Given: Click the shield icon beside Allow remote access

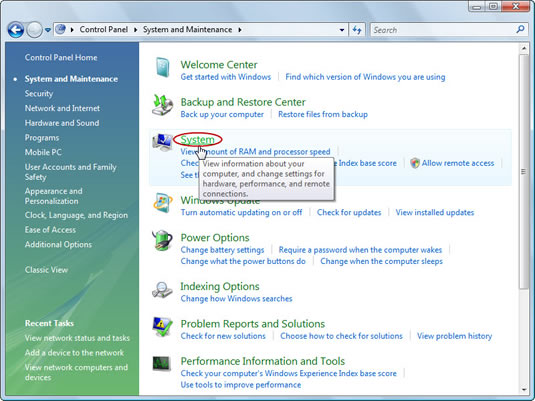Looking at the screenshot, I should pyautogui.click(x=415, y=163).
